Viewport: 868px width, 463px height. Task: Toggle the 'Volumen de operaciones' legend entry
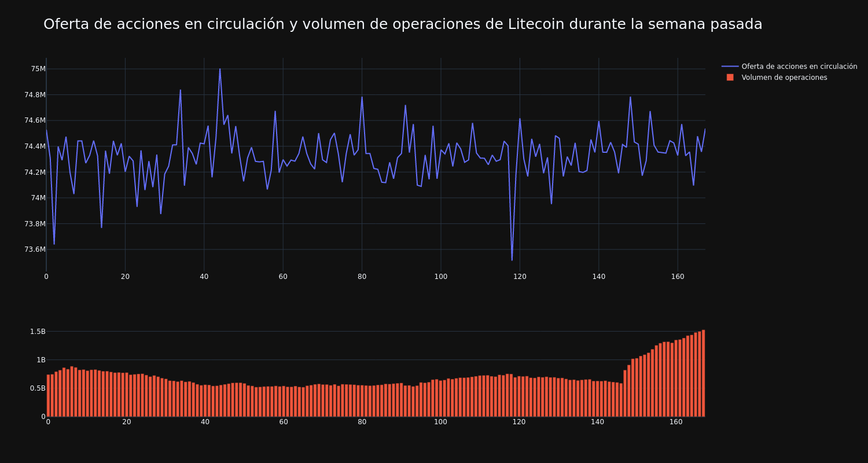(777, 78)
